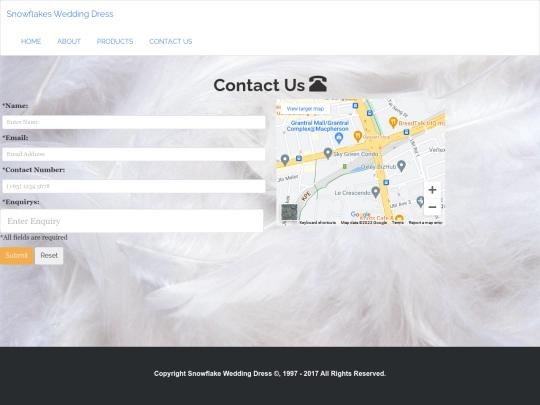
Task: Click the KPE road label
Action: (306, 196)
